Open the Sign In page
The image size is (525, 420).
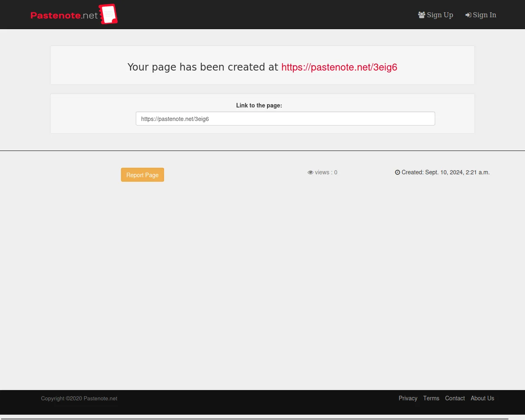click(484, 15)
